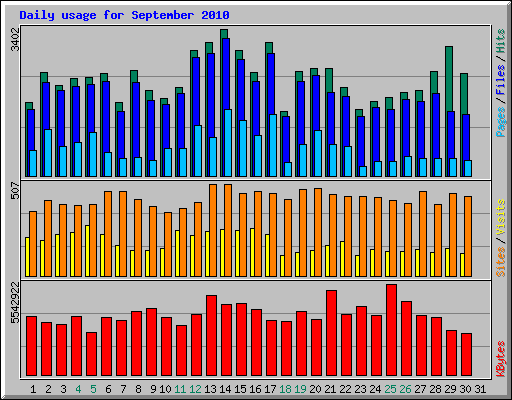Click day label 2 on the x-axis
The width and height of the screenshot is (512, 400).
[48, 389]
